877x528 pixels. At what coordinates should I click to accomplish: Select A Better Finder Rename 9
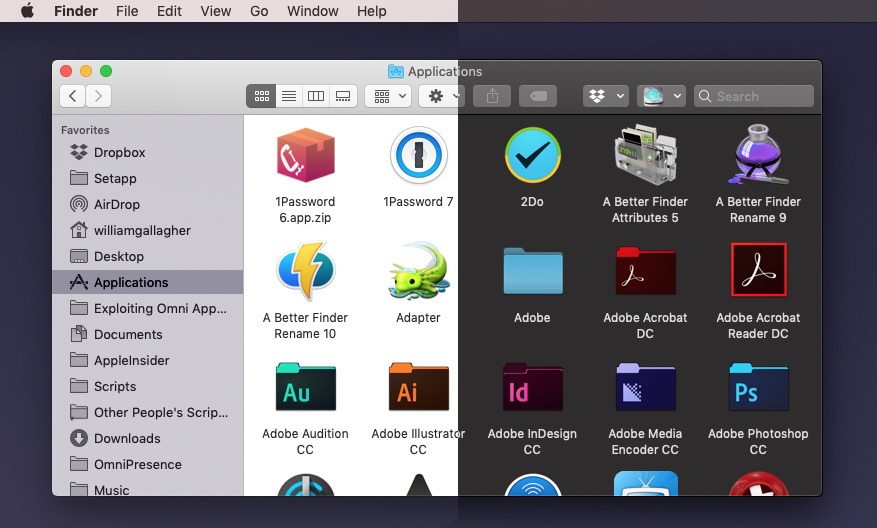coord(758,156)
